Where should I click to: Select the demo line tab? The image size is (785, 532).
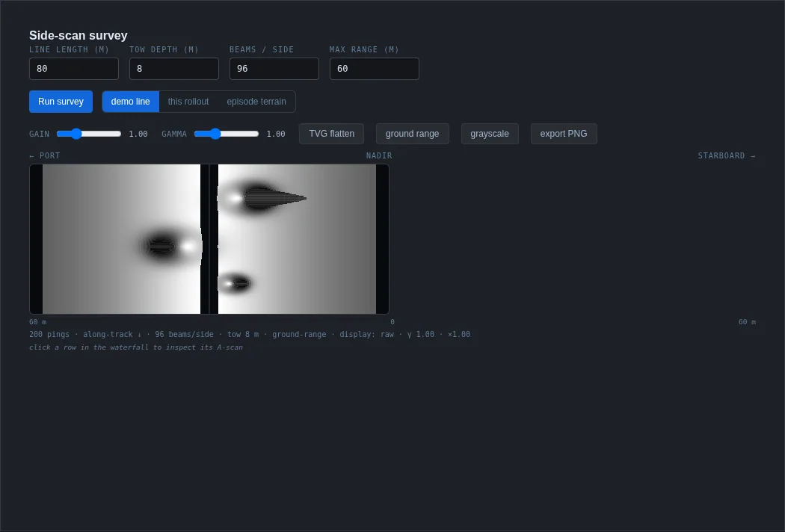click(x=130, y=102)
